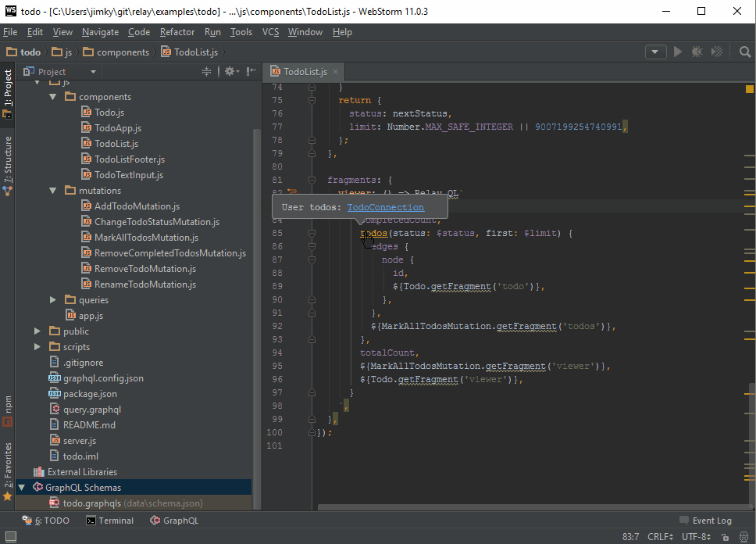Collapse the mutations folder

52,190
